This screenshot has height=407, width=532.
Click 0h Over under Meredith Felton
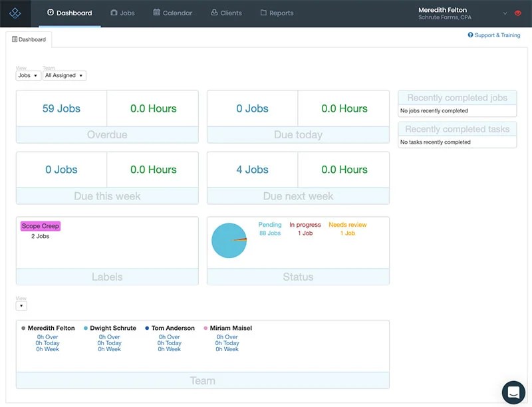click(47, 337)
